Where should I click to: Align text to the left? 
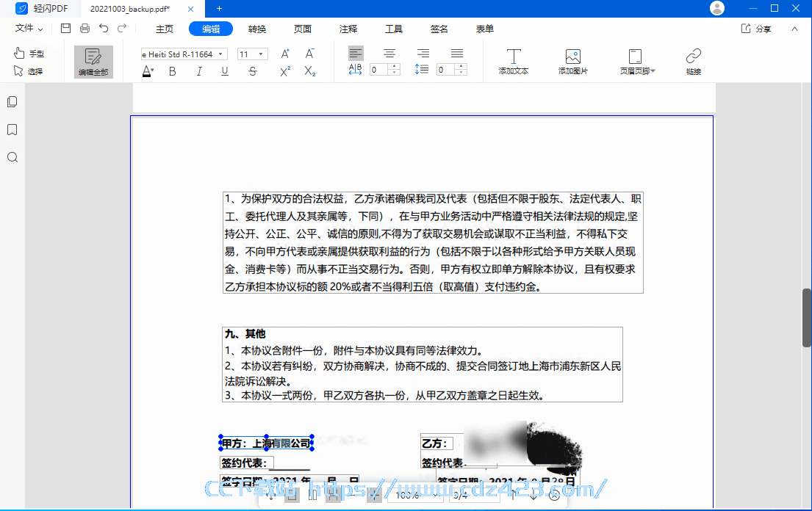point(356,53)
